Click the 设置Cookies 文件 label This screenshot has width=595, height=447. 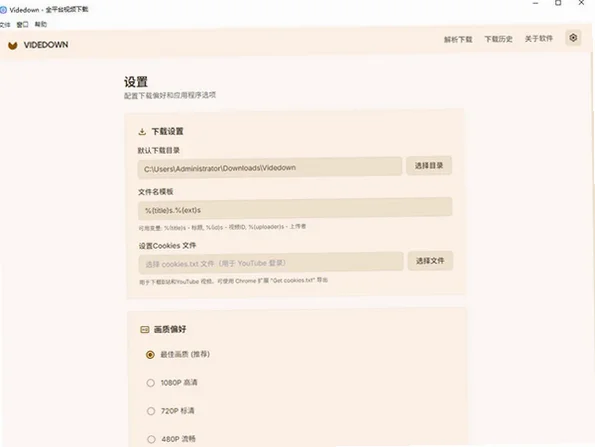tap(167, 246)
